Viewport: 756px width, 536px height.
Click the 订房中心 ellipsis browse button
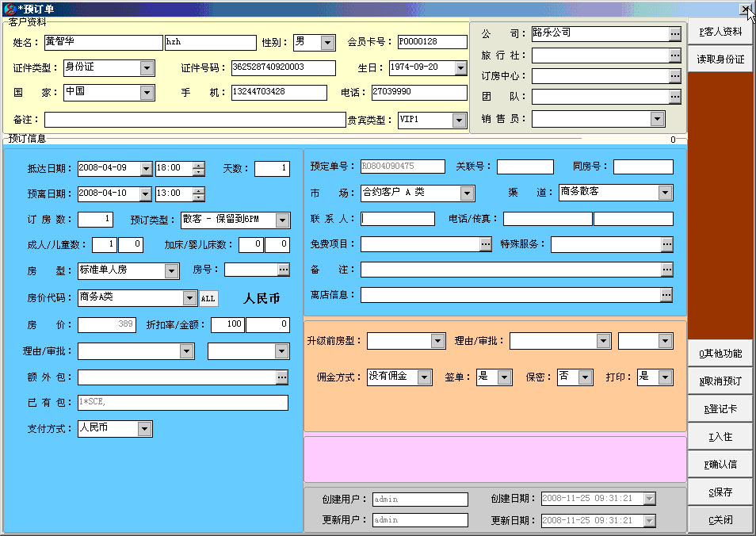[x=674, y=76]
